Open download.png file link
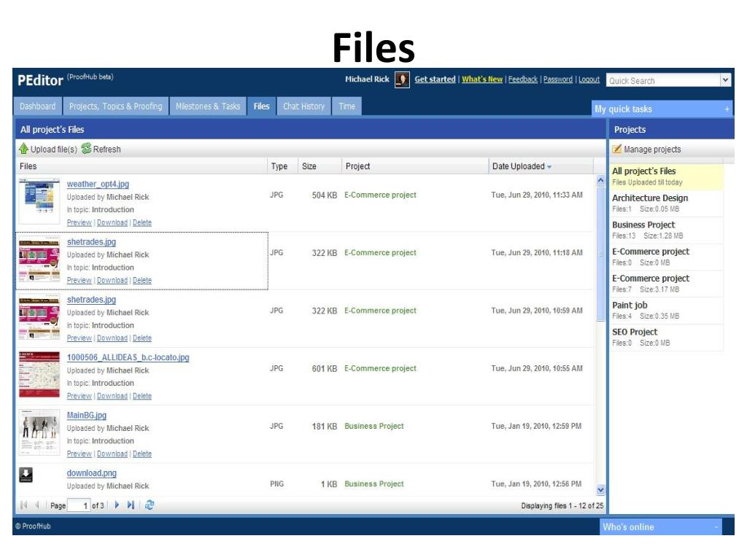 click(91, 472)
